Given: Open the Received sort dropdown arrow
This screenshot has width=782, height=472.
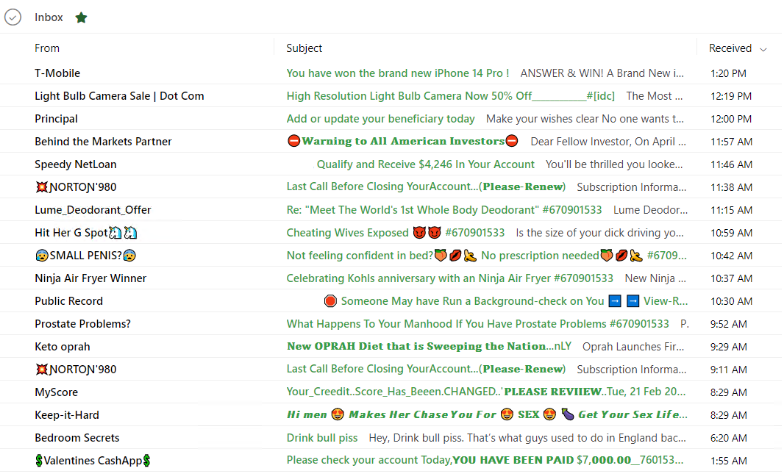Looking at the screenshot, I should pos(763,49).
